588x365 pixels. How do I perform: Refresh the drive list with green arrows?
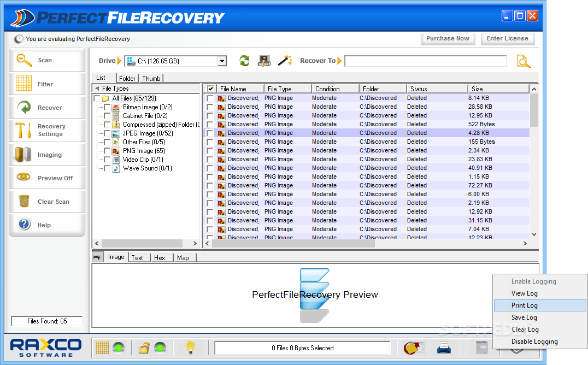244,61
